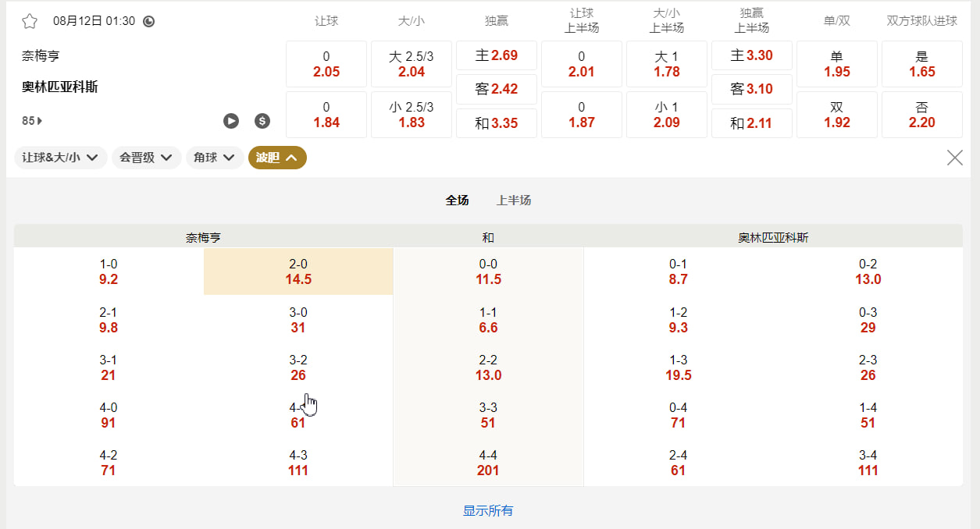
Task: Pick 主 win at 2.69
Action: pyautogui.click(x=497, y=55)
